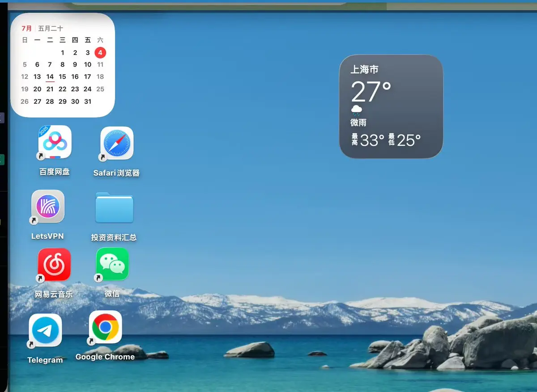Launch the Google Chrome icon
The height and width of the screenshot is (392, 537).
[106, 327]
